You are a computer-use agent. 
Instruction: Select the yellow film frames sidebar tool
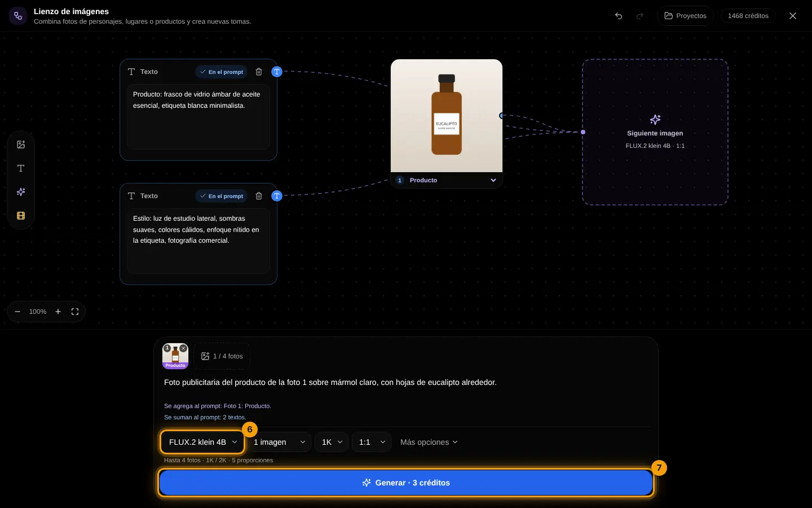click(21, 216)
